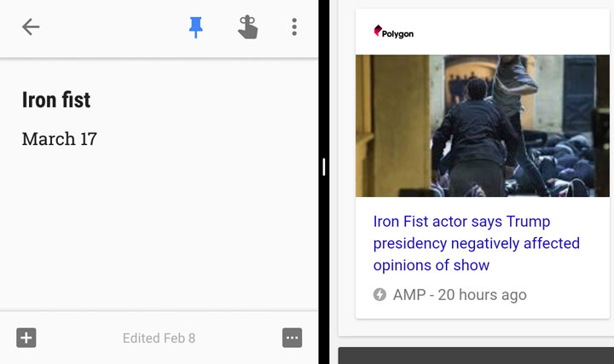Screen dimensions: 614x364
Task: Open the bottom-right ellipsis actions button
Action: tap(293, 338)
